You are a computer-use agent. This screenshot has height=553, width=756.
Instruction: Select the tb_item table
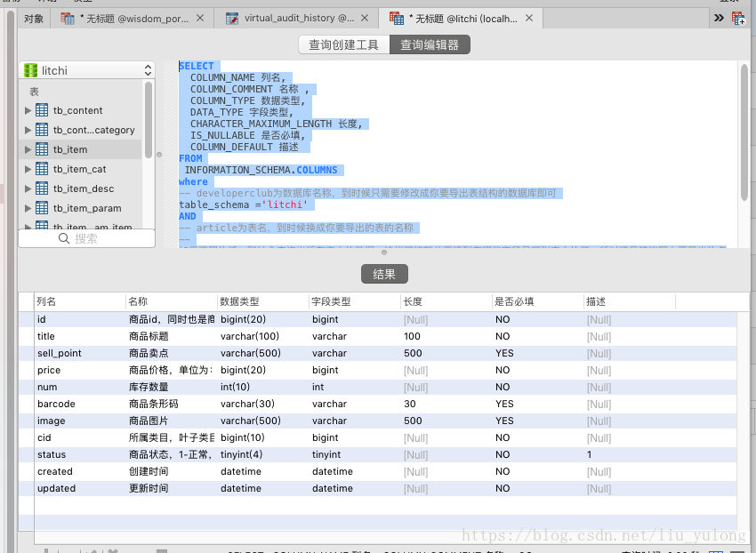[x=81, y=149]
